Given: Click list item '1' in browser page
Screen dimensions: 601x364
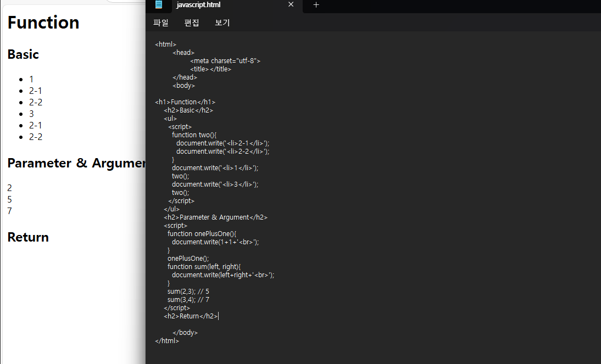Looking at the screenshot, I should (31, 79).
